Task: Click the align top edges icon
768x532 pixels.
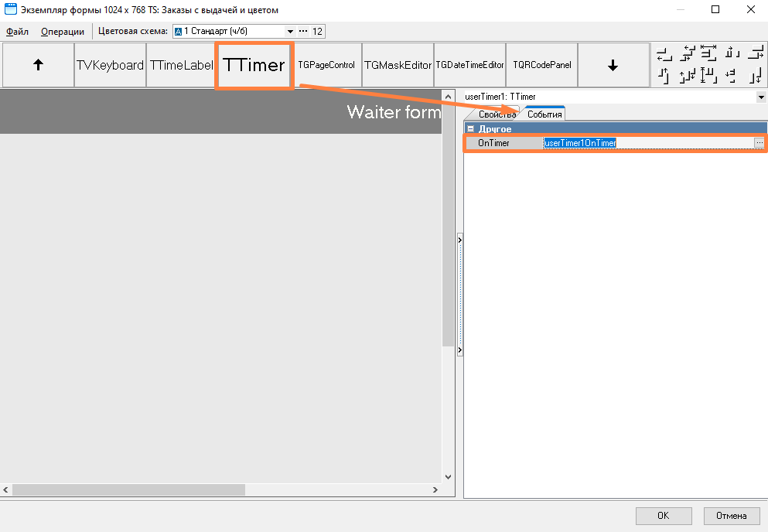Action: click(664, 76)
